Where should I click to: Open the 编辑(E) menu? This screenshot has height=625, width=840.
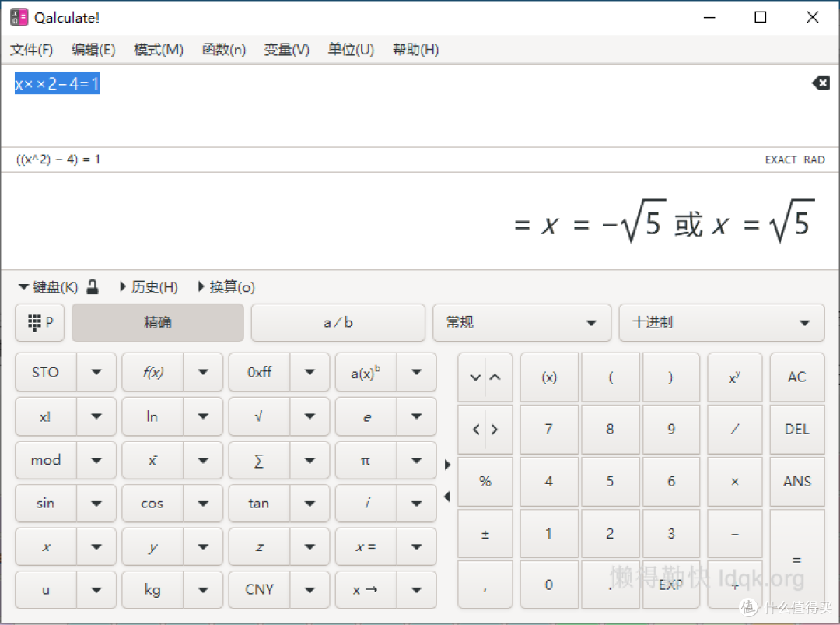[94, 50]
